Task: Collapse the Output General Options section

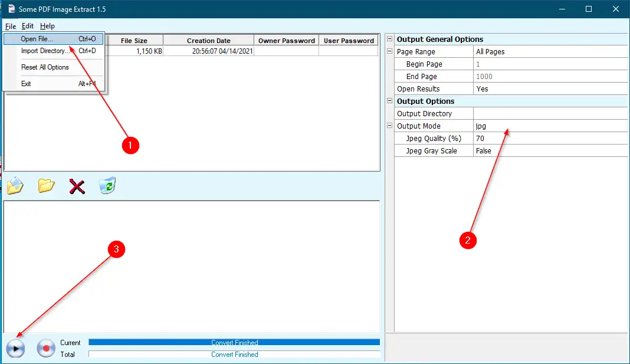Action: coord(389,39)
